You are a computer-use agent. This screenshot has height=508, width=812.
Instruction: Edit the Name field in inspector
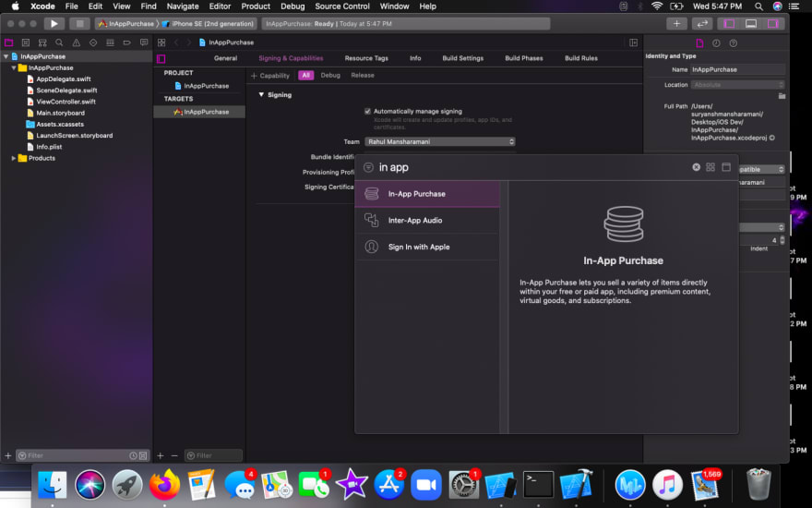pyautogui.click(x=738, y=69)
